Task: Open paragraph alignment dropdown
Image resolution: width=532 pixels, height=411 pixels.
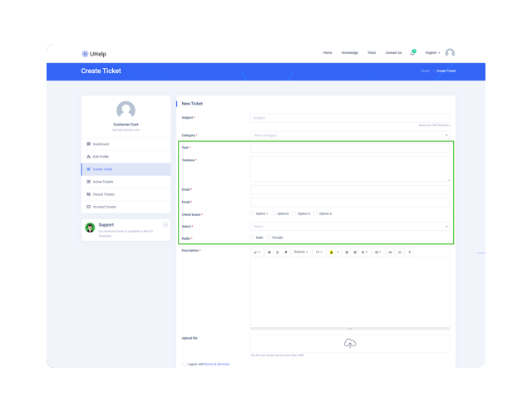Action: tap(364, 252)
